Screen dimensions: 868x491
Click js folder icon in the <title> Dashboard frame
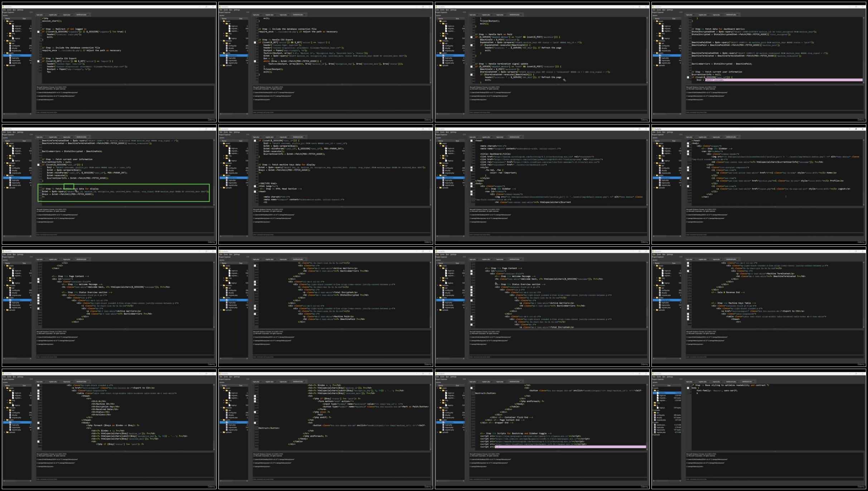(443, 158)
